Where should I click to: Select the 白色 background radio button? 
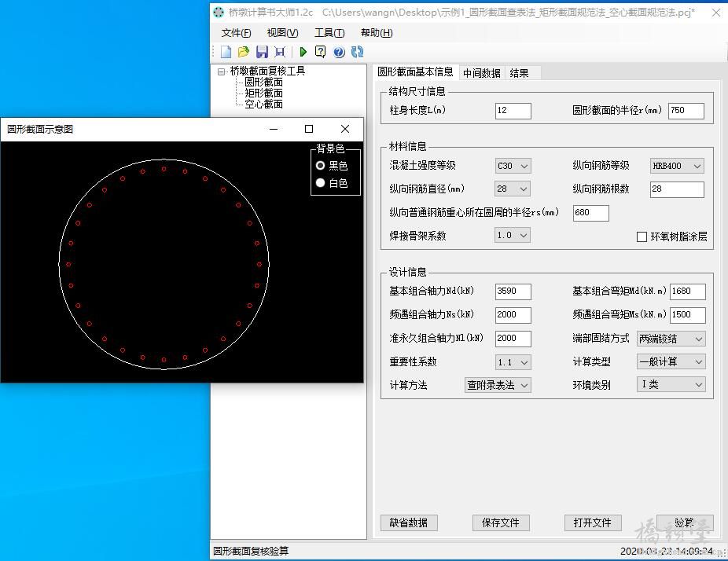[320, 183]
